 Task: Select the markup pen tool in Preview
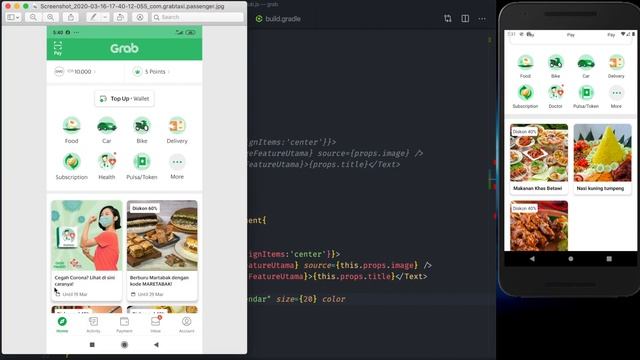[93, 17]
